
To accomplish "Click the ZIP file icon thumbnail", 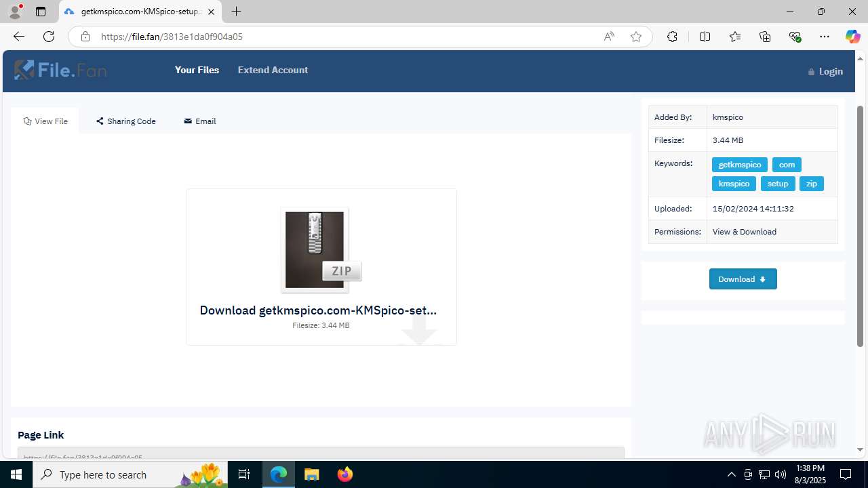I will pos(321,250).
